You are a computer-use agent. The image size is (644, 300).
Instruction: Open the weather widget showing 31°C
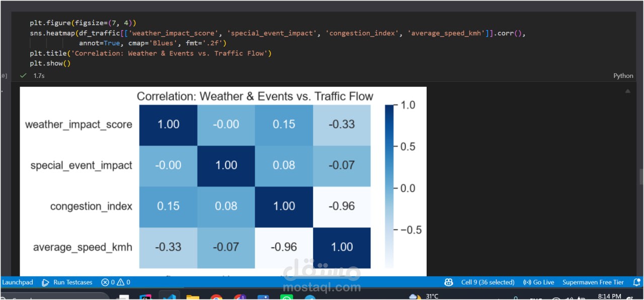click(x=424, y=296)
